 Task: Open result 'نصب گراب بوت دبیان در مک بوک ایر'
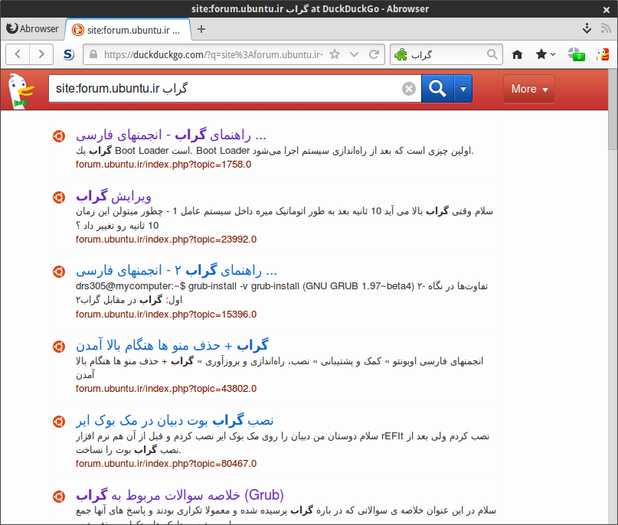pos(175,421)
